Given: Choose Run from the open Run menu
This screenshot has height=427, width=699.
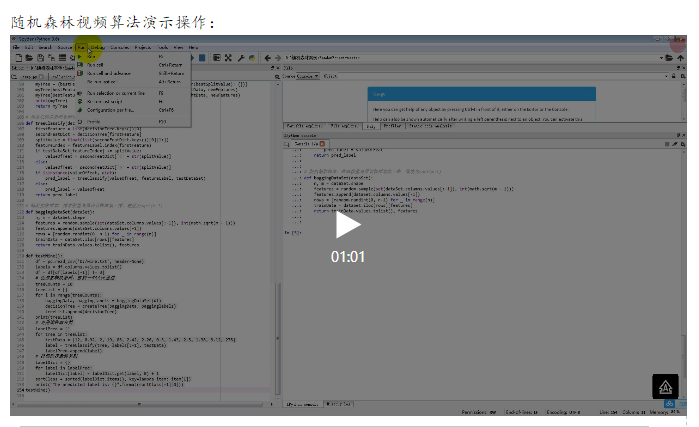Looking at the screenshot, I should pos(133,57).
